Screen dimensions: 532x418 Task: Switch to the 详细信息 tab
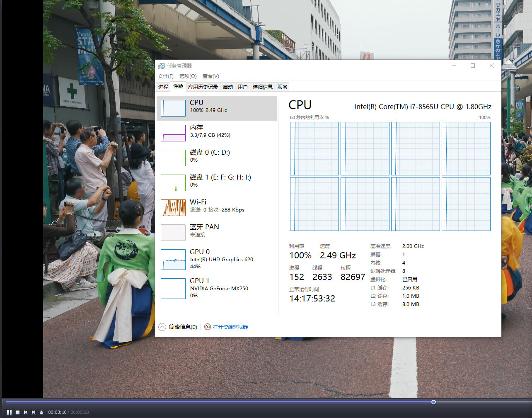point(263,87)
